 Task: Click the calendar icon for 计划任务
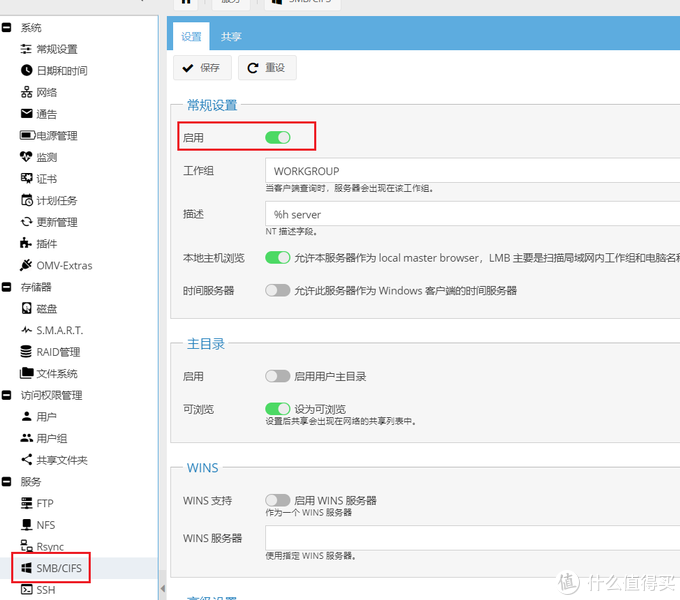coord(26,200)
